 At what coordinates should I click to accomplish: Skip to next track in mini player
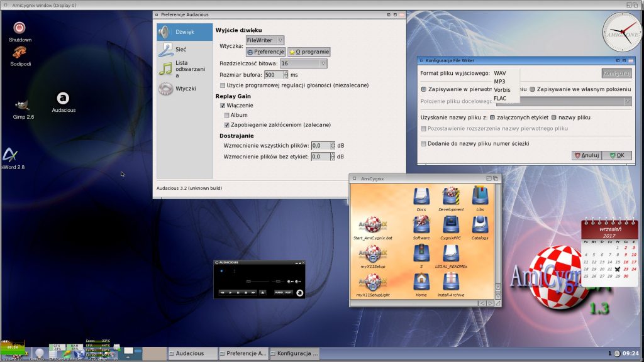(x=253, y=293)
